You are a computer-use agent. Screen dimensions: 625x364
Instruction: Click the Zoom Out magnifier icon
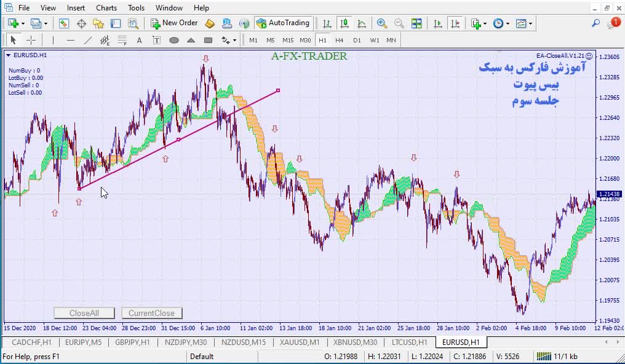(x=399, y=23)
